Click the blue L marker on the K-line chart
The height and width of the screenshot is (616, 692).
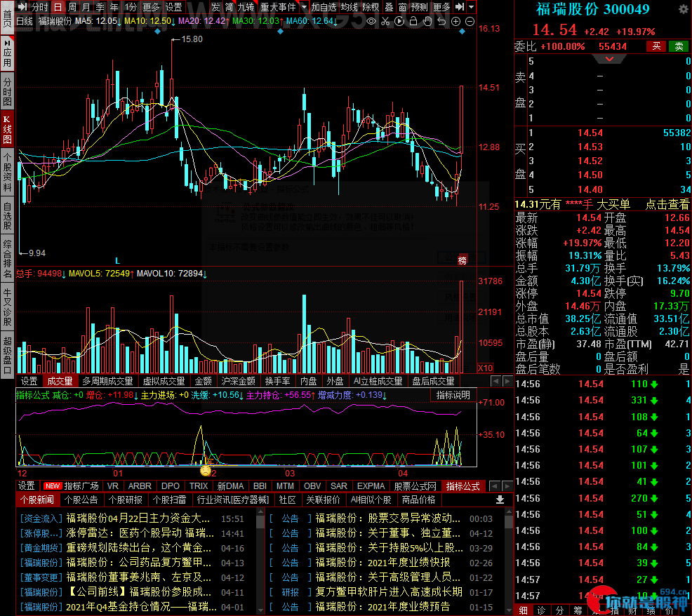tap(117, 261)
